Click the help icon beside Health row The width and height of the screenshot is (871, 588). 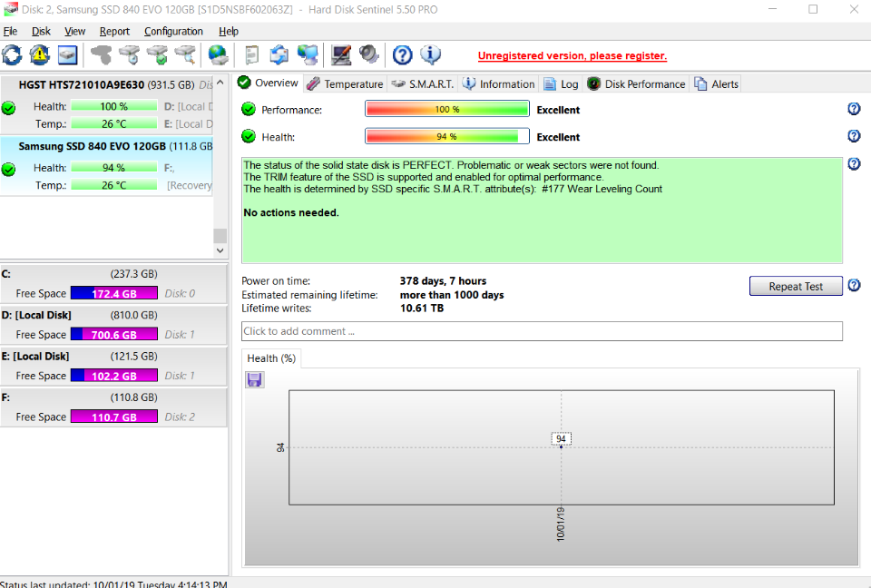(854, 136)
